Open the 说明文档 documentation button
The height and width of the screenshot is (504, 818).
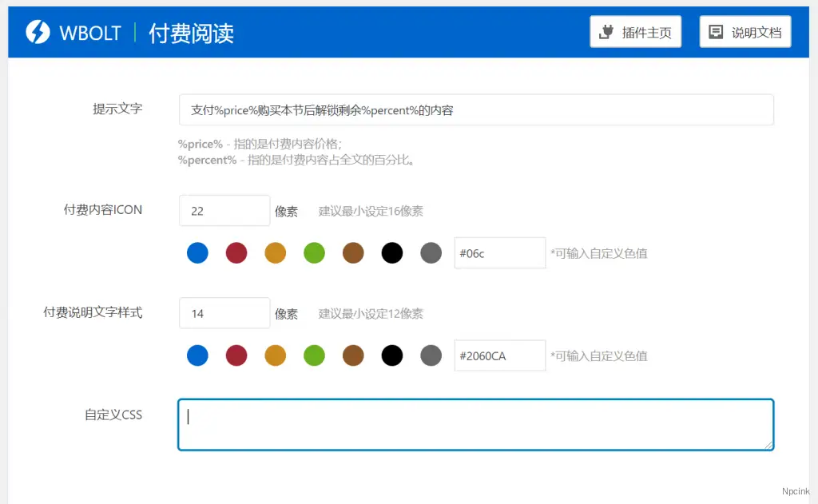click(x=745, y=31)
